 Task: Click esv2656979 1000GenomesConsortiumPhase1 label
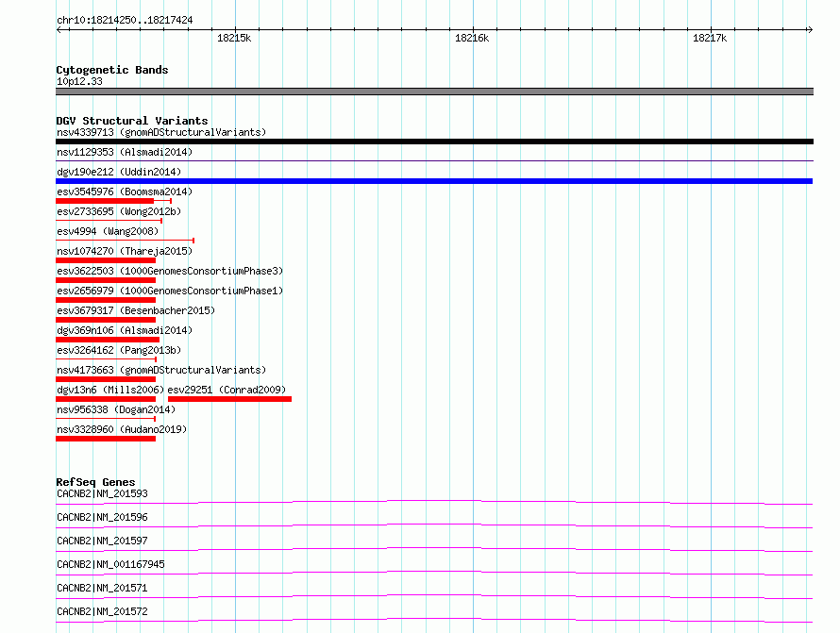(x=170, y=291)
